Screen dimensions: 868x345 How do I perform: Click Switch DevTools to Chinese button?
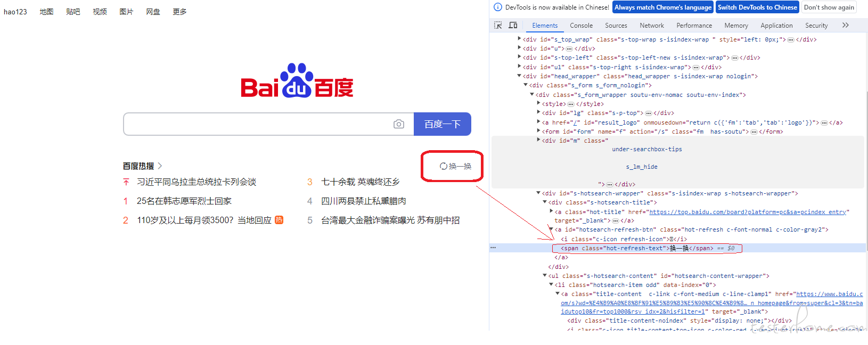tap(757, 7)
